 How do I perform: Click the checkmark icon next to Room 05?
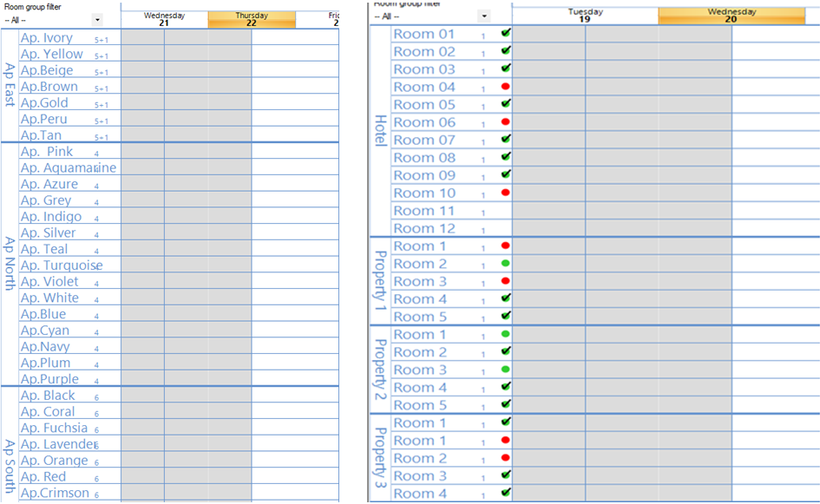(506, 103)
